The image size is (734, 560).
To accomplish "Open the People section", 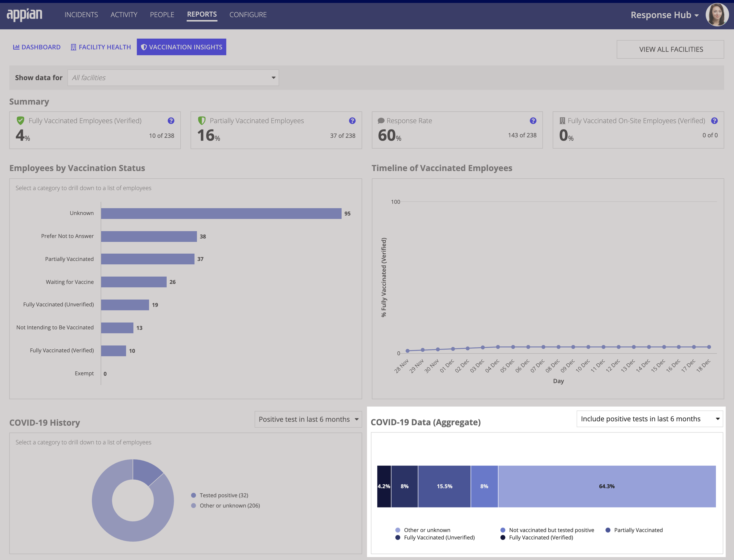I will coord(162,15).
